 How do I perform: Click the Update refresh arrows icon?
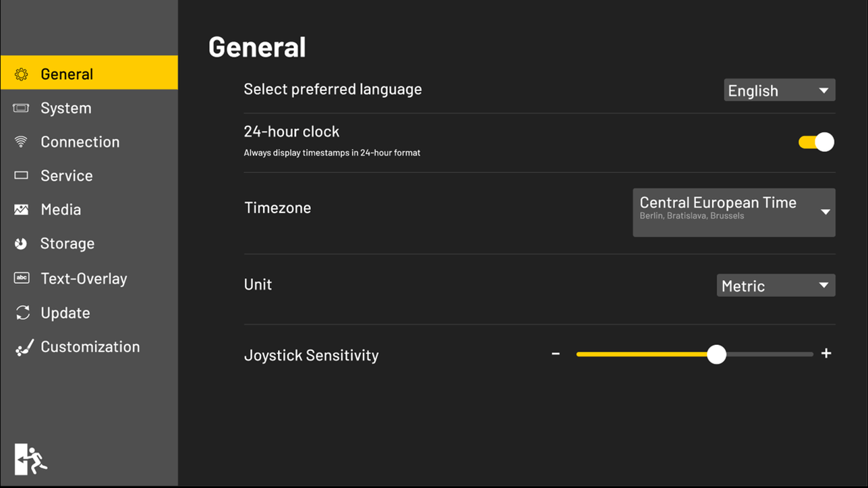22,313
